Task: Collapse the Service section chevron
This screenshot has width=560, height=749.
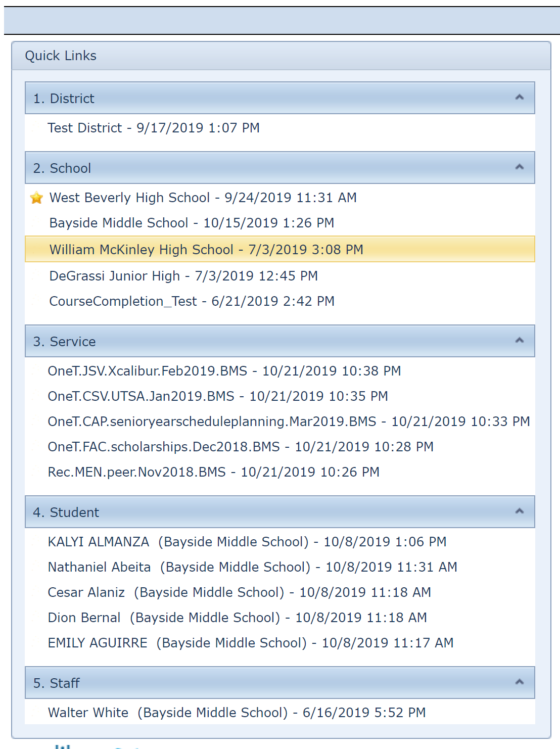Action: 519,340
